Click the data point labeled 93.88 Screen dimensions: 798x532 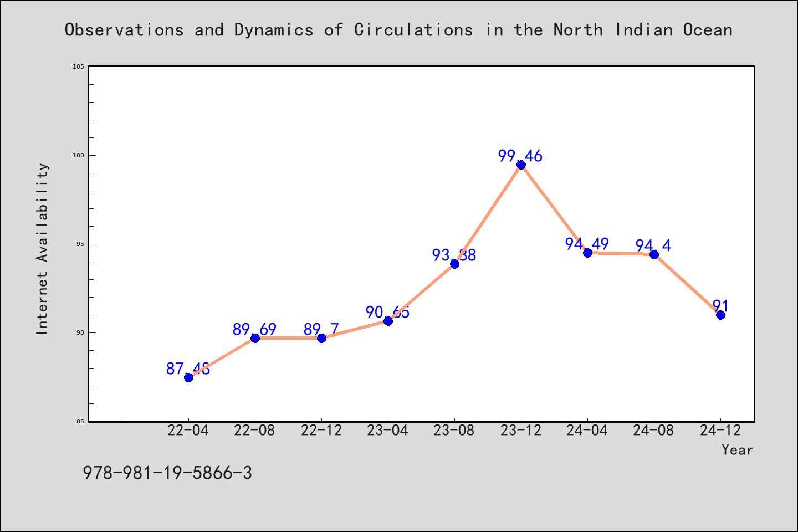(x=454, y=264)
